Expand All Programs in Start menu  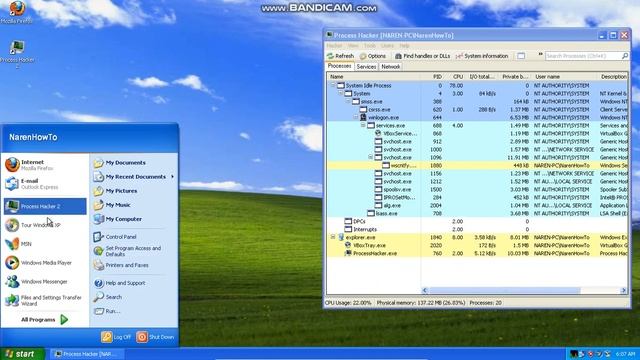[45, 320]
